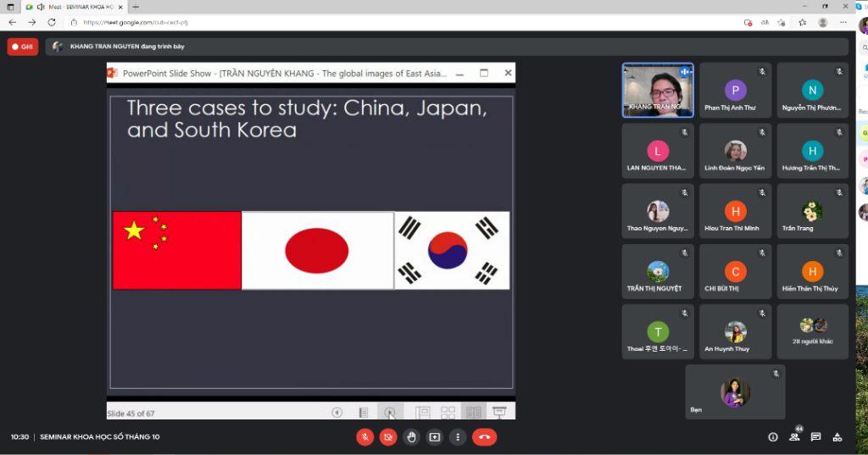Select the CHI BÙI THỊ tile
Image resolution: width=868 pixels, height=455 pixels.
pos(735,272)
